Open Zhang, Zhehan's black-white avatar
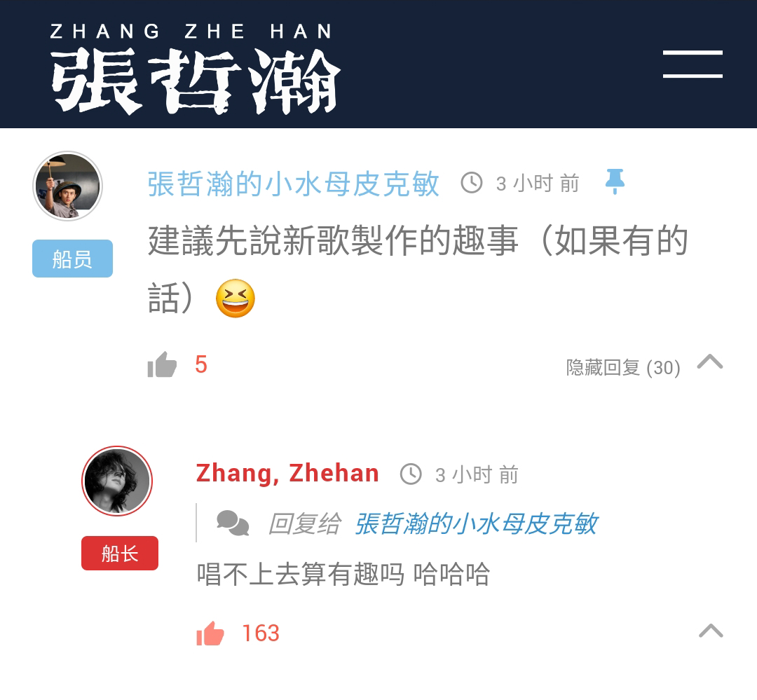Viewport: 757px width, 700px height. [117, 481]
